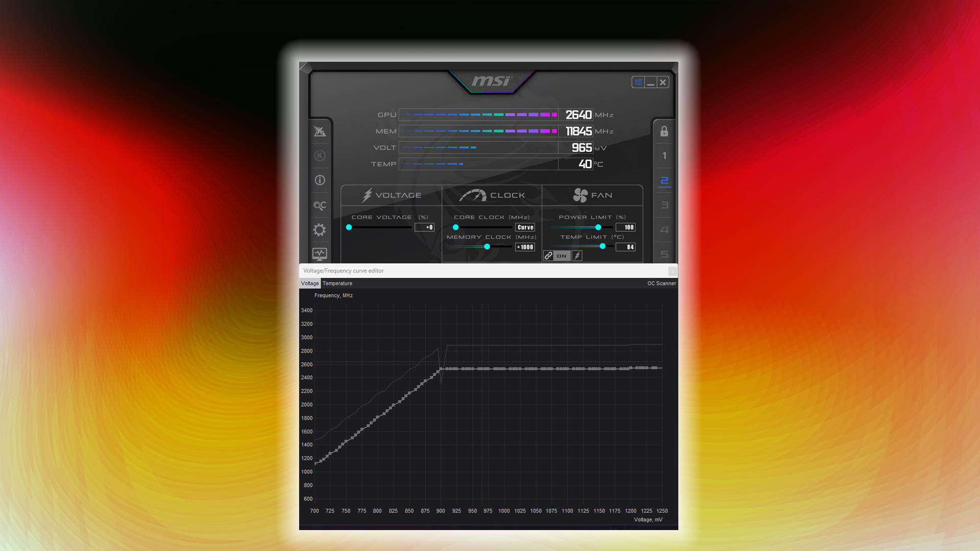Viewport: 980px width, 551px height.
Task: Select profile slot 3
Action: point(664,205)
